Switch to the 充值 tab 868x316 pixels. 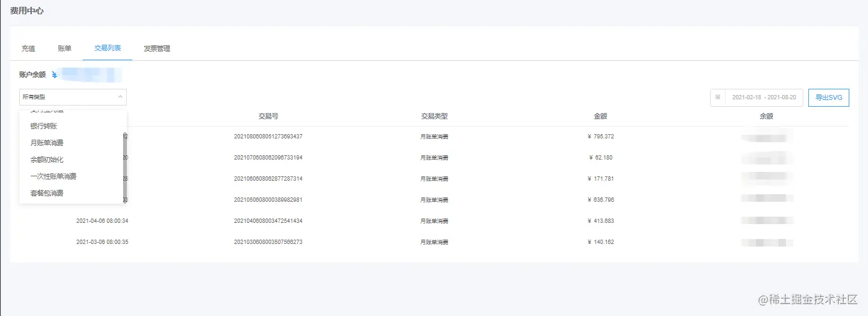(x=28, y=48)
